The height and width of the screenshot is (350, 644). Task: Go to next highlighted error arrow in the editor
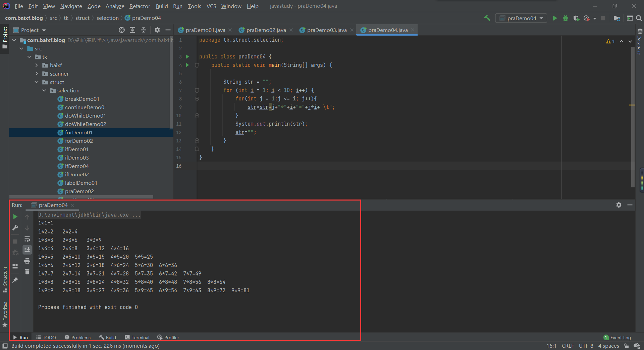(630, 41)
